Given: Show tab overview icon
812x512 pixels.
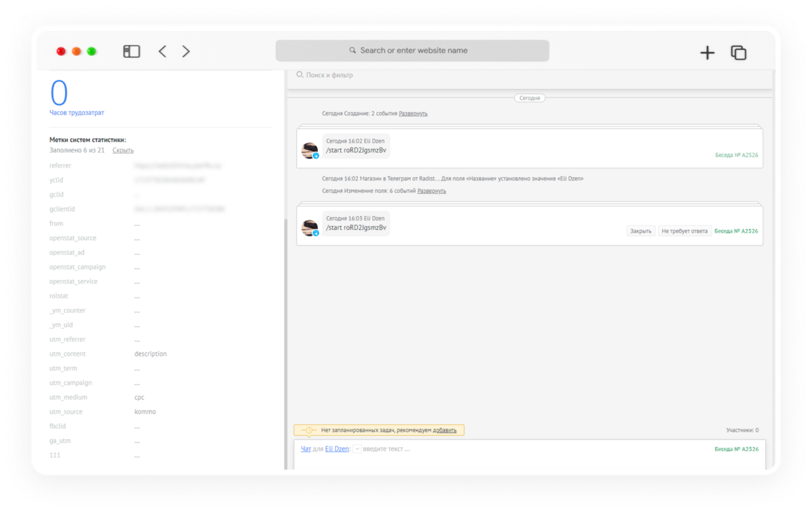Looking at the screenshot, I should coord(738,53).
